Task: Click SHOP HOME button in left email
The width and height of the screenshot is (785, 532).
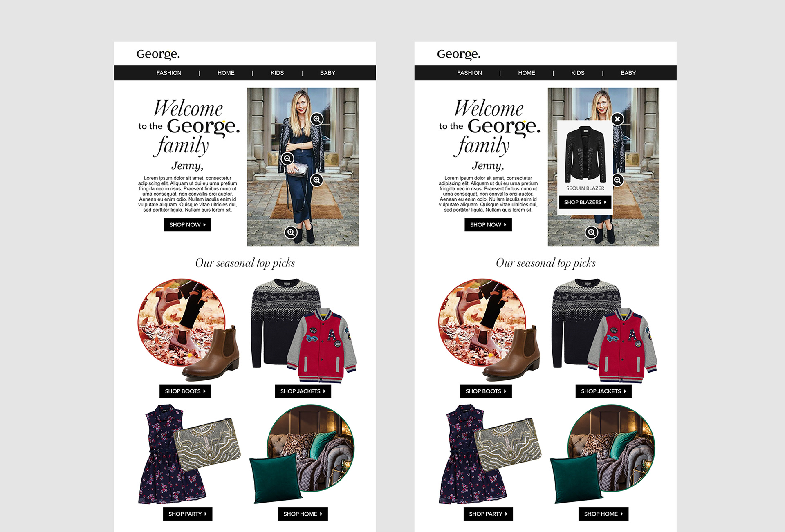Action: (x=303, y=514)
